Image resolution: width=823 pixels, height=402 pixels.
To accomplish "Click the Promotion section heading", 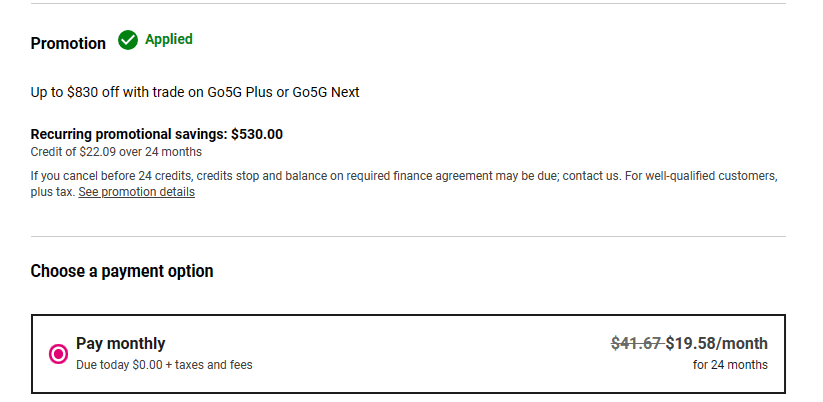I will (68, 43).
